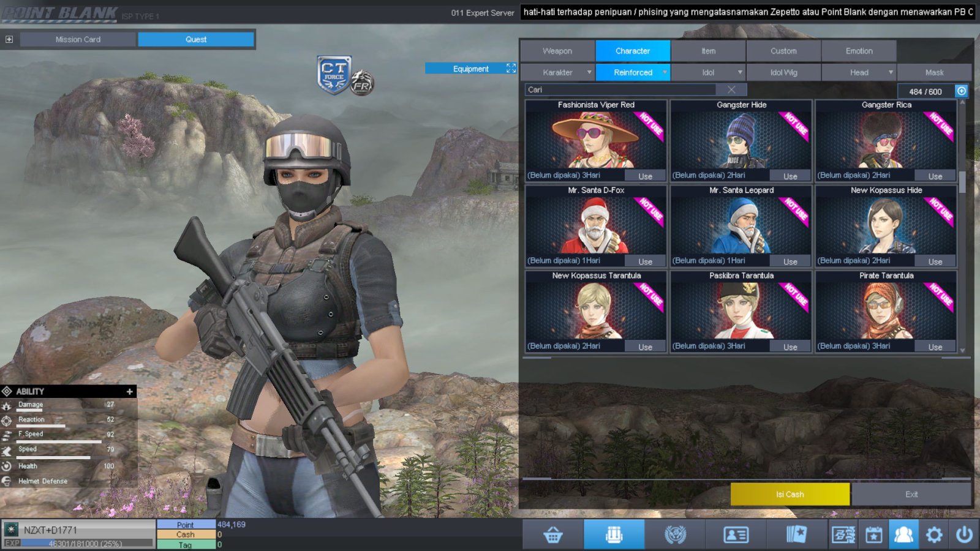Expand the Equipment panel fullscreen icon
Image resolution: width=980 pixels, height=551 pixels.
point(511,69)
